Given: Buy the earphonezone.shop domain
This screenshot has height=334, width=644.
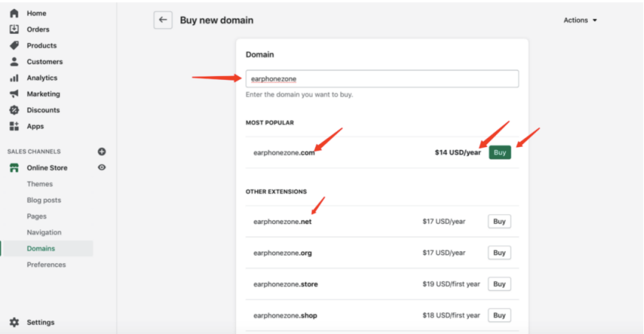Looking at the screenshot, I should [499, 315].
